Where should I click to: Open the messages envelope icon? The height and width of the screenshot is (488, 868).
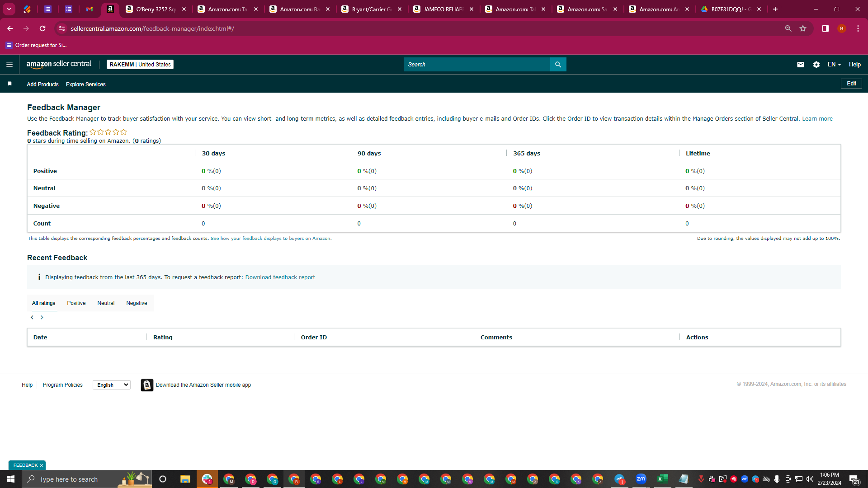point(800,65)
